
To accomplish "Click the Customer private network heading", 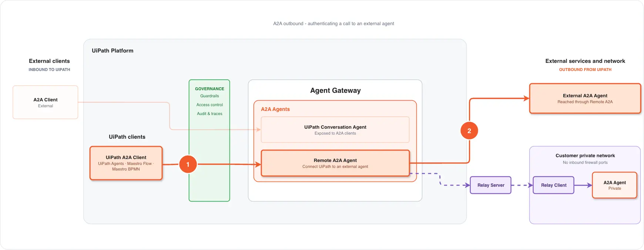I will coord(585,156).
